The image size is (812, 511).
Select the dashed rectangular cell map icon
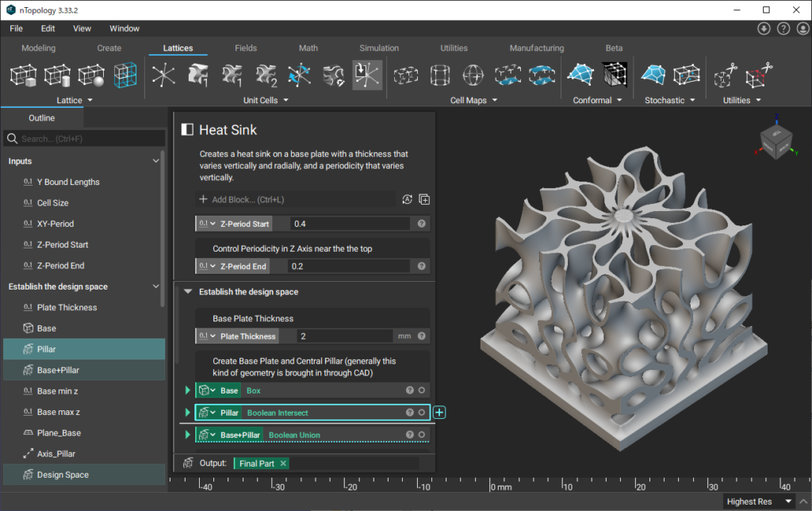405,75
